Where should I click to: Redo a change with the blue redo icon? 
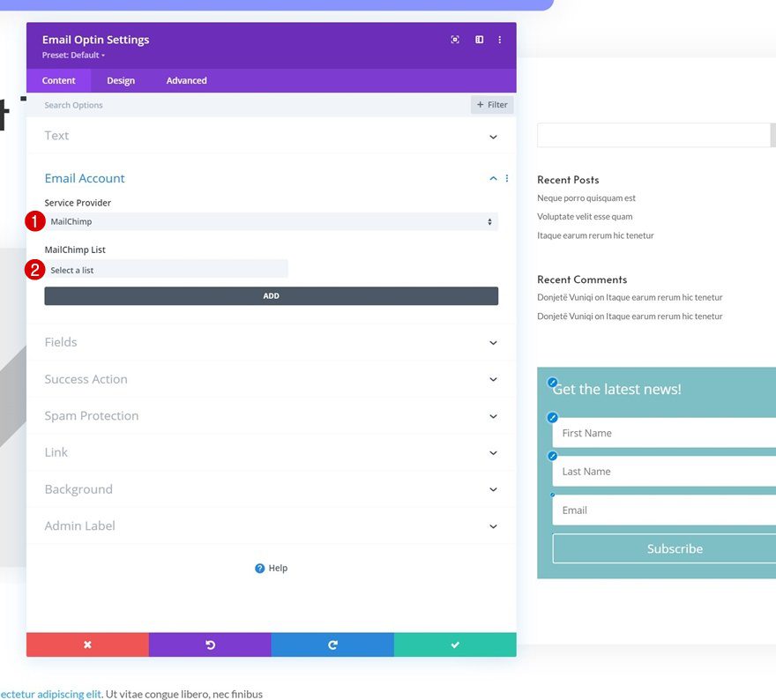coord(332,644)
